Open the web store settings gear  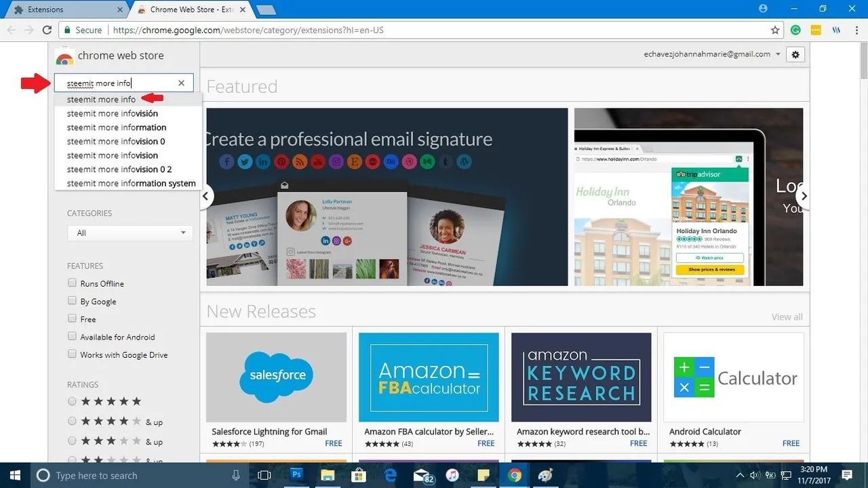[795, 54]
